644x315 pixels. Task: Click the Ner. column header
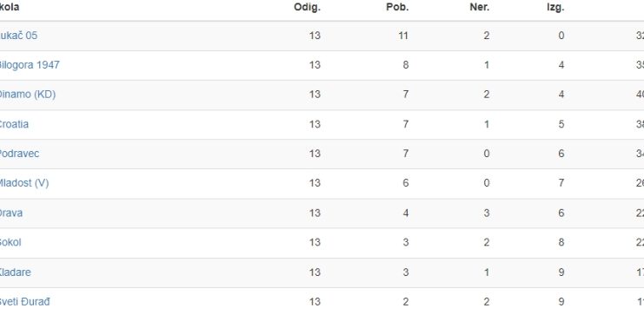[x=480, y=8]
